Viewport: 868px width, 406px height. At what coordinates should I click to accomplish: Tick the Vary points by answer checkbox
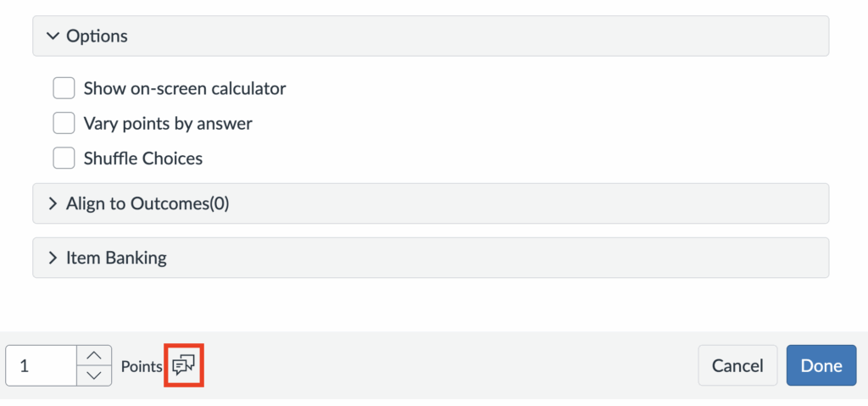pyautogui.click(x=64, y=123)
